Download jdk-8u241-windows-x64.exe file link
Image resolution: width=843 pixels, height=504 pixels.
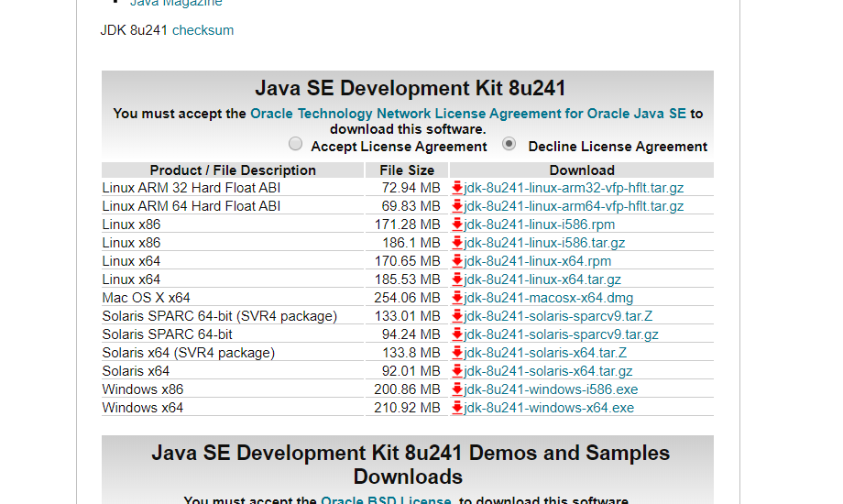click(x=549, y=407)
